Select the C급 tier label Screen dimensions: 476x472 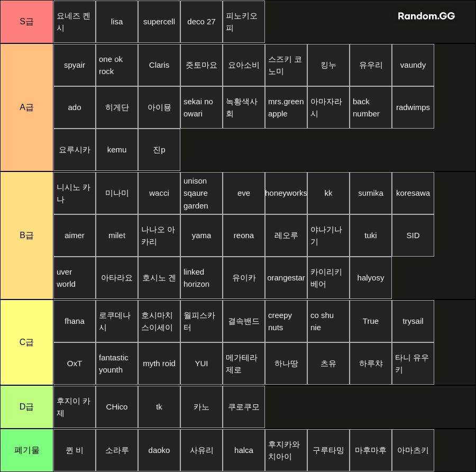(x=27, y=342)
